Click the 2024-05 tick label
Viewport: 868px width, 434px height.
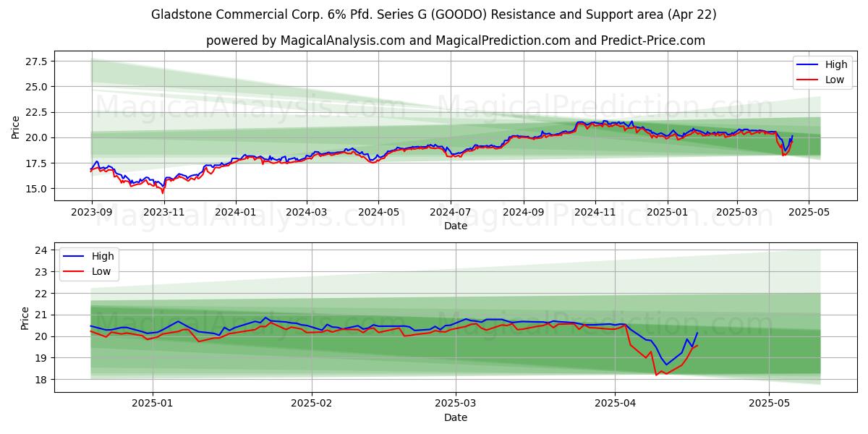point(379,213)
